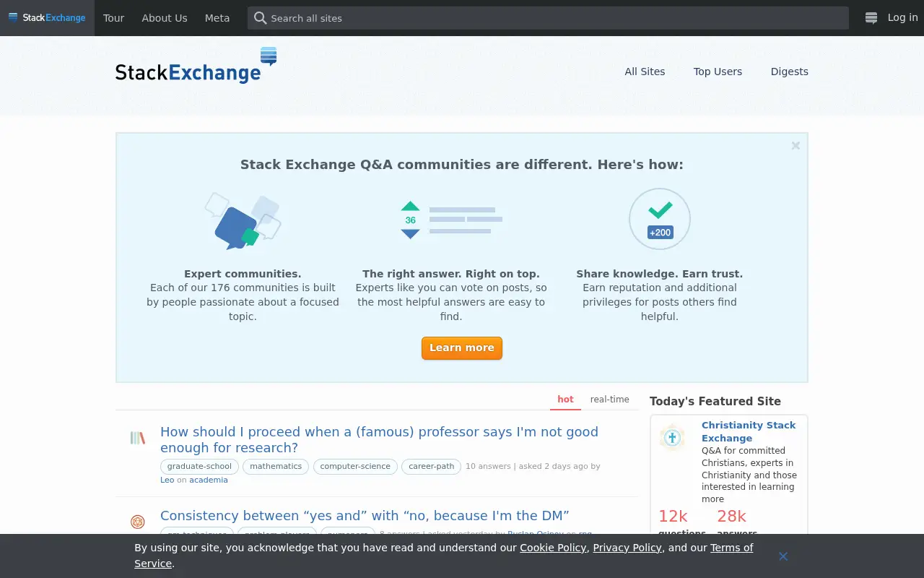Click the 28k answers count
The image size is (924, 578).
pos(731,517)
